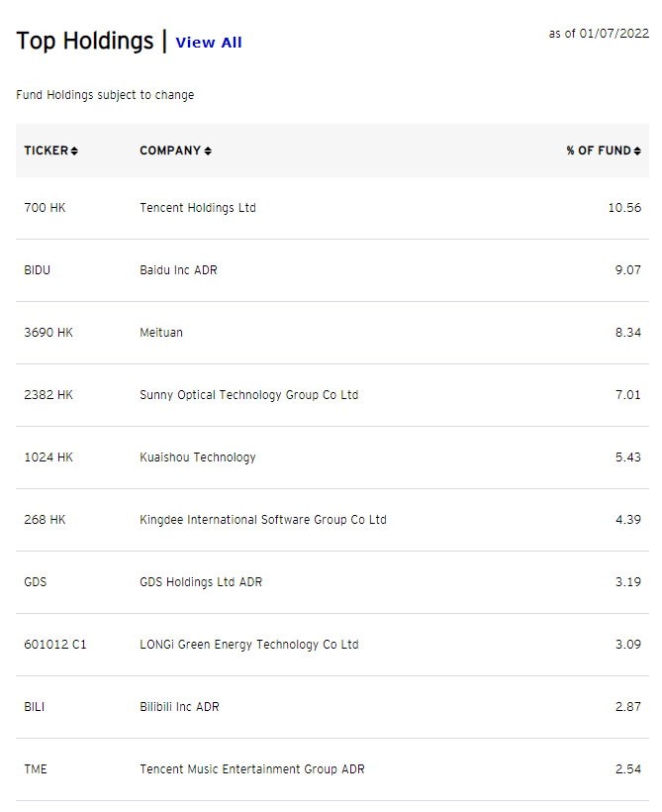Click the Meituan company name
The width and height of the screenshot is (662, 812).
click(161, 333)
